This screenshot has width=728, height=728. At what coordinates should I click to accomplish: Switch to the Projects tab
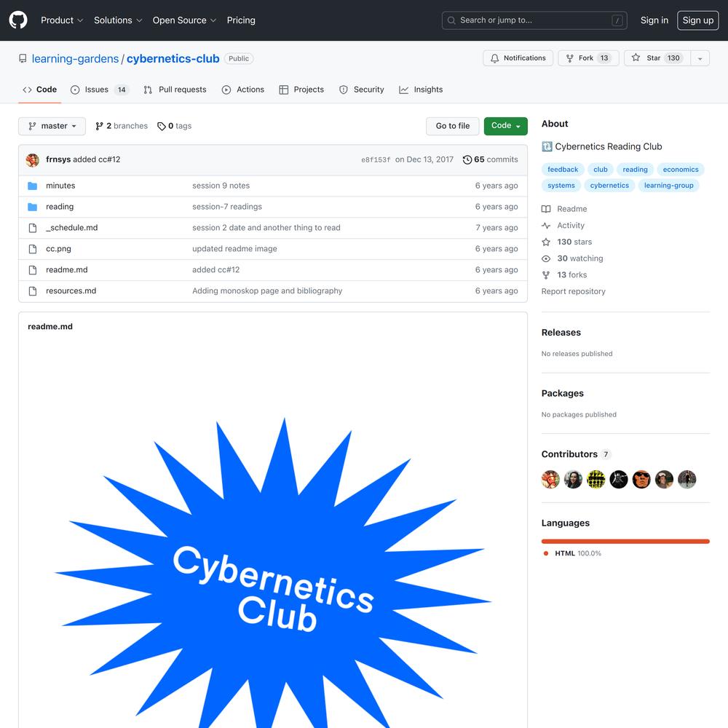click(x=301, y=90)
